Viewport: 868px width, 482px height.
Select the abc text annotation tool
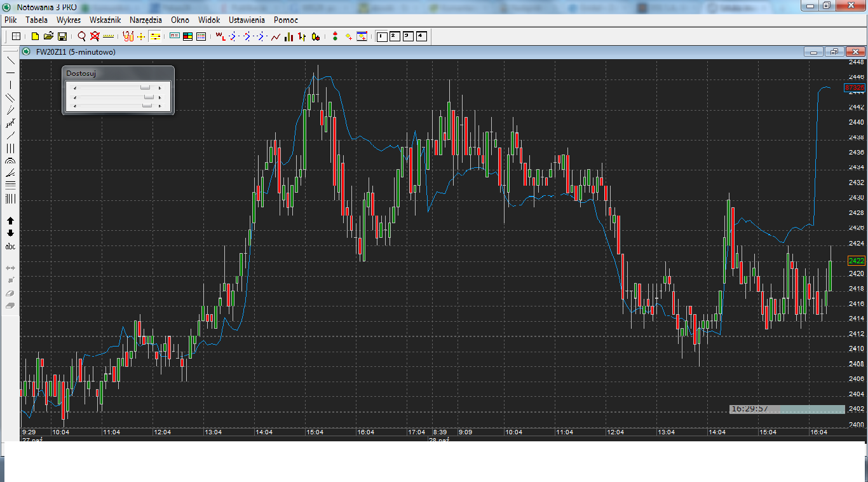[x=10, y=246]
